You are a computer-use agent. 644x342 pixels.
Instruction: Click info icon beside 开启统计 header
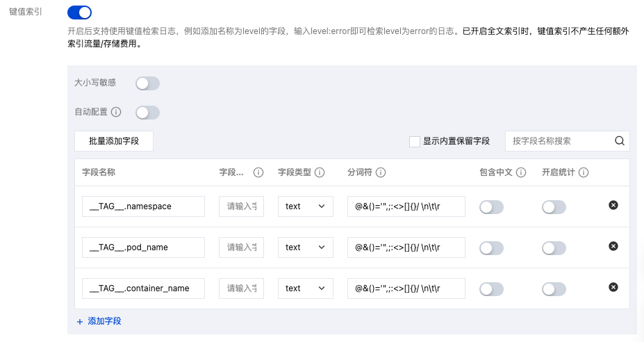click(x=584, y=172)
